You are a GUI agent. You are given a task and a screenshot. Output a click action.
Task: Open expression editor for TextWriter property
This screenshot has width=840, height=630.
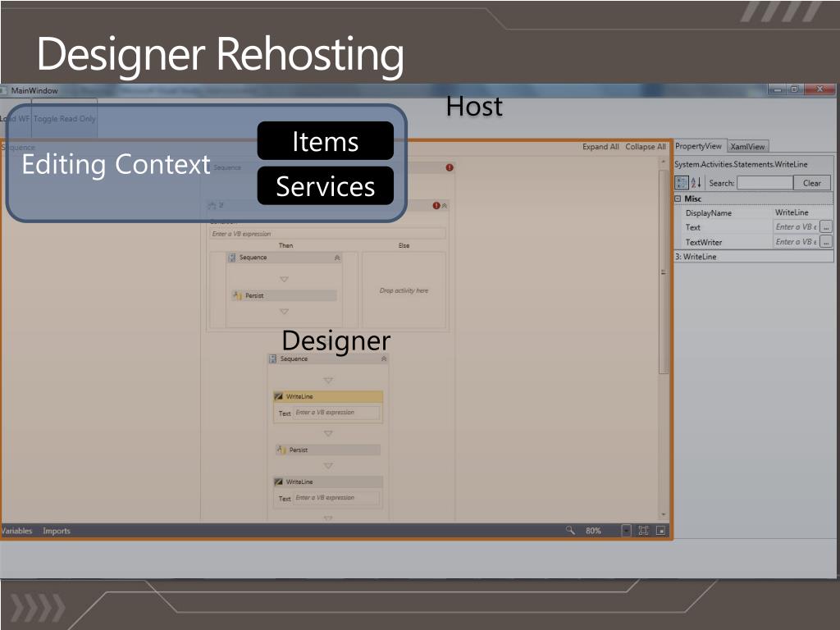[x=825, y=242]
